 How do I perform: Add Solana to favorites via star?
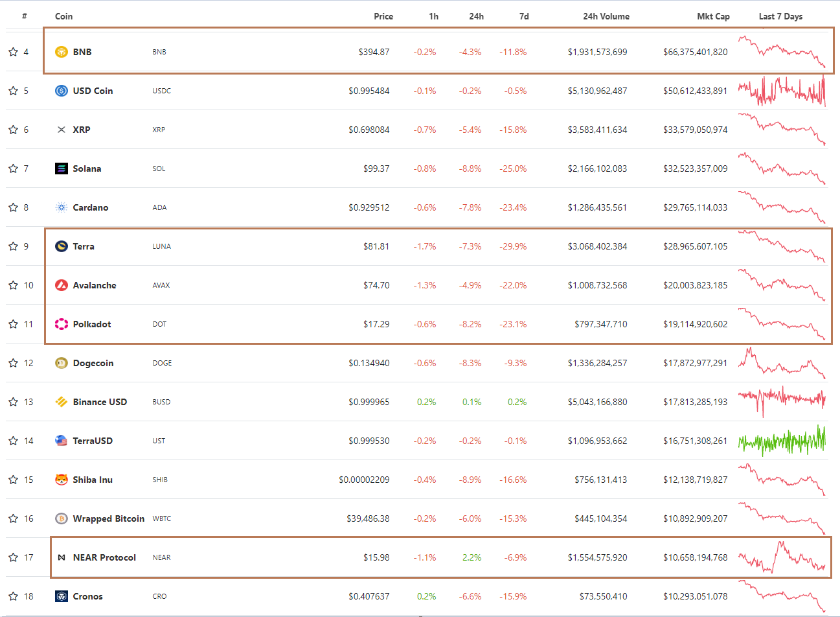[x=13, y=169]
